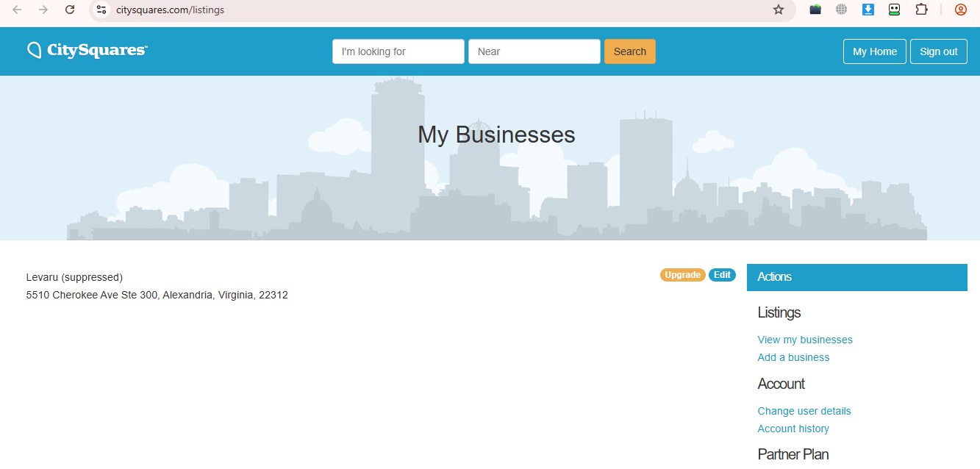
Task: Click the orange Search button
Action: 630,51
